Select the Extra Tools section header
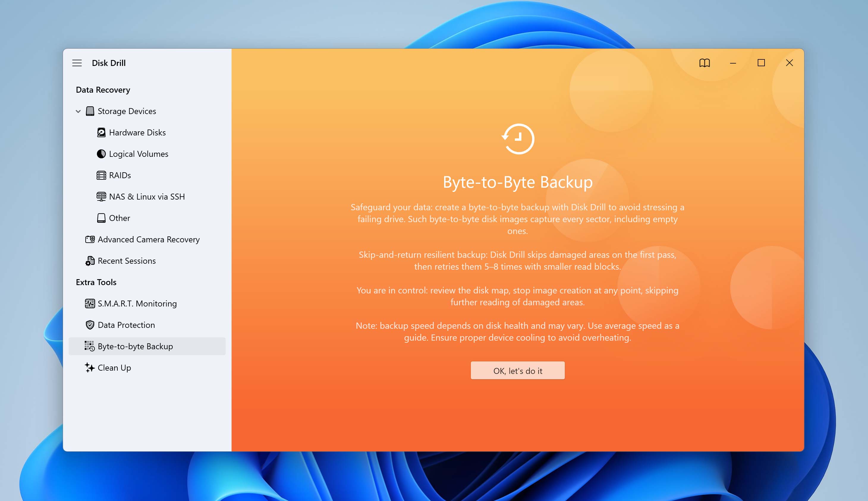The width and height of the screenshot is (868, 501). coord(96,282)
